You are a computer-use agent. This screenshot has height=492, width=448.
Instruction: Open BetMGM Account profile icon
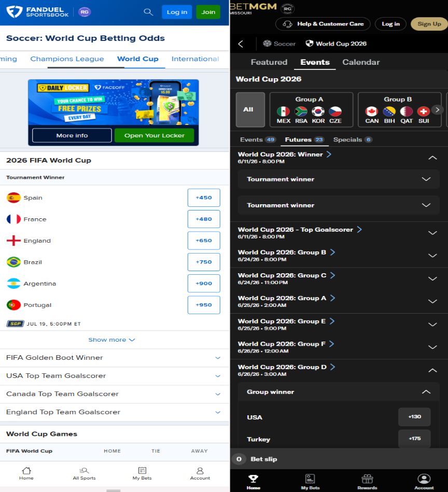pyautogui.click(x=424, y=481)
